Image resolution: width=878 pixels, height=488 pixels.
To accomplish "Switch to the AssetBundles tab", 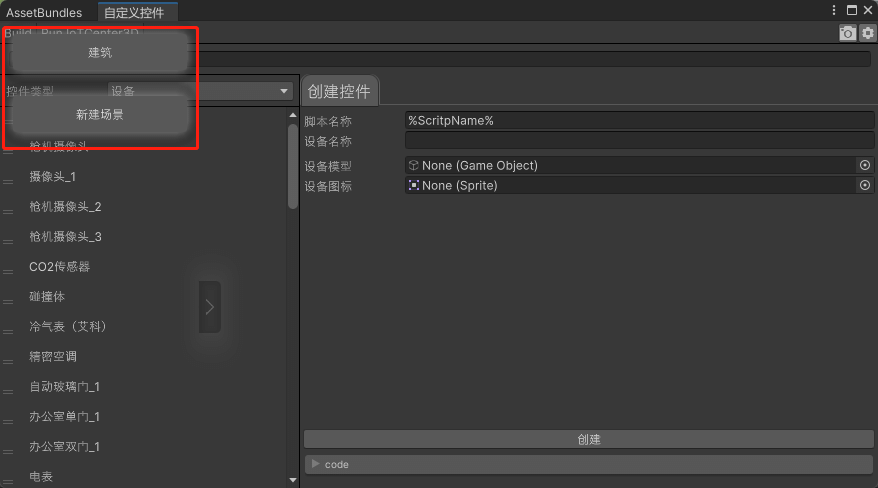I will coord(44,12).
